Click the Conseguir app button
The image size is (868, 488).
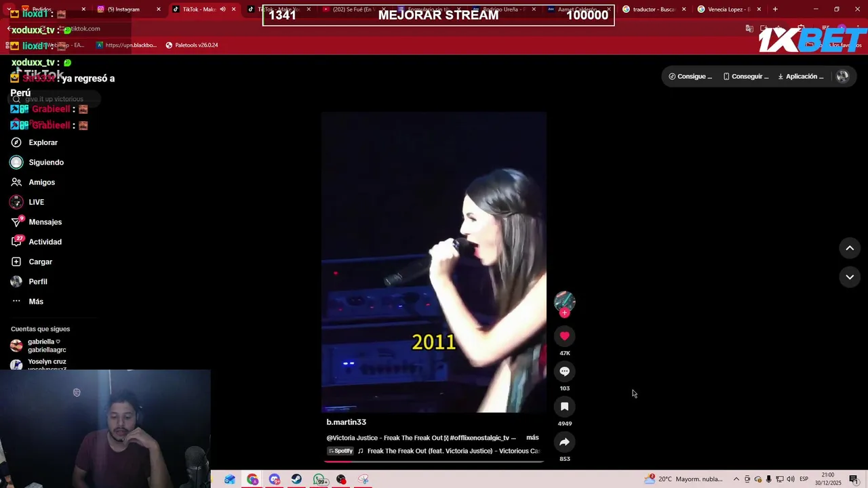point(746,77)
